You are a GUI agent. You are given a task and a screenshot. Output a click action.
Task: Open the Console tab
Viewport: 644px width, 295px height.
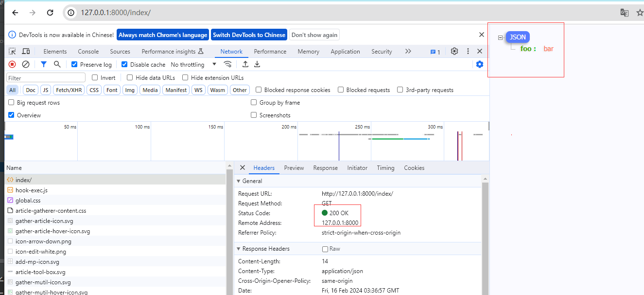[88, 52]
